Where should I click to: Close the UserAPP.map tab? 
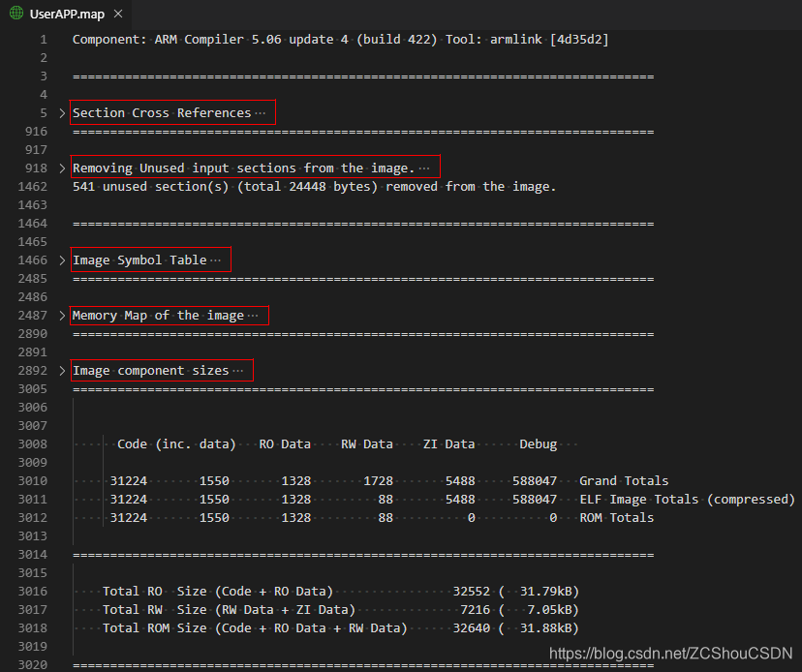point(118,14)
